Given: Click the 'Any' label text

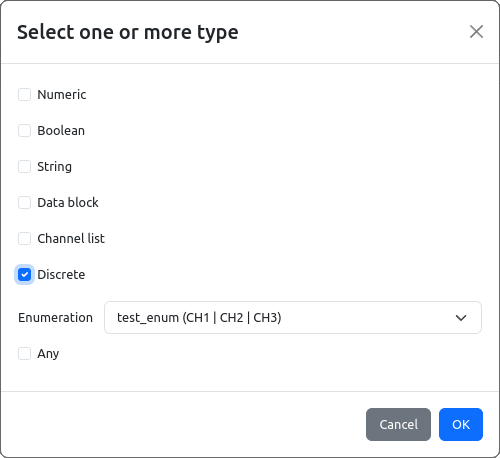Looking at the screenshot, I should point(48,354).
